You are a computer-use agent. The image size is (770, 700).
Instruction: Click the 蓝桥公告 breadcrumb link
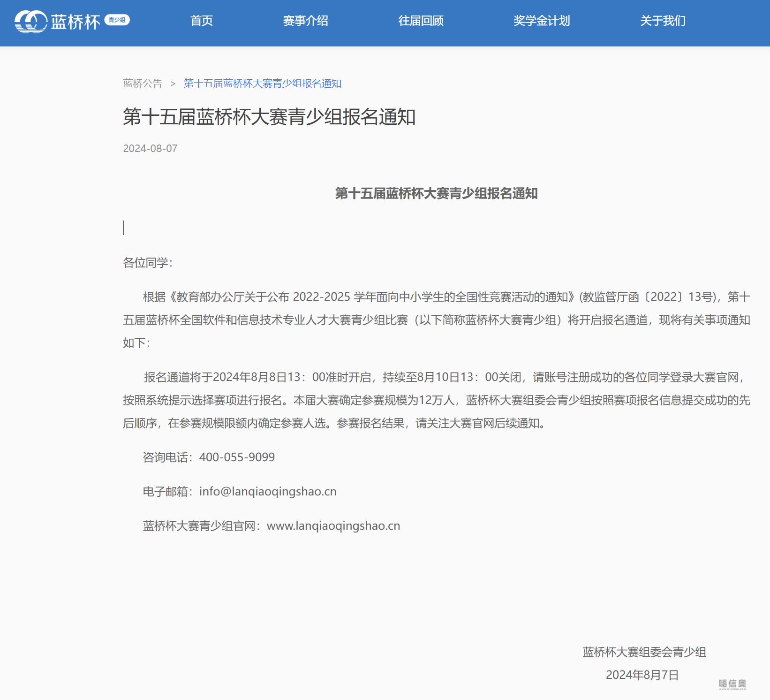(143, 84)
